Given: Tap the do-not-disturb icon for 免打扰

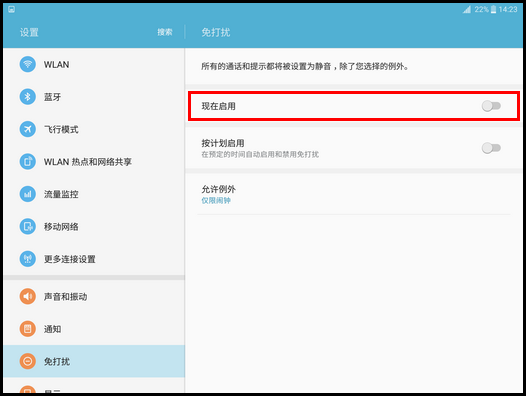Looking at the screenshot, I should (x=28, y=361).
